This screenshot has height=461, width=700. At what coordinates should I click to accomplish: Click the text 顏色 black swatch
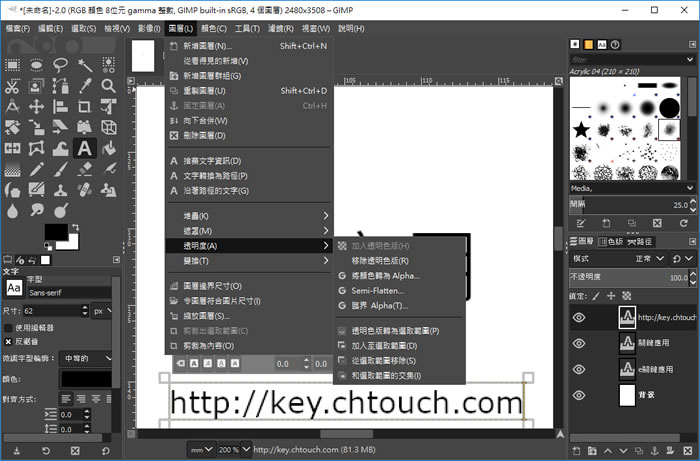coord(86,379)
